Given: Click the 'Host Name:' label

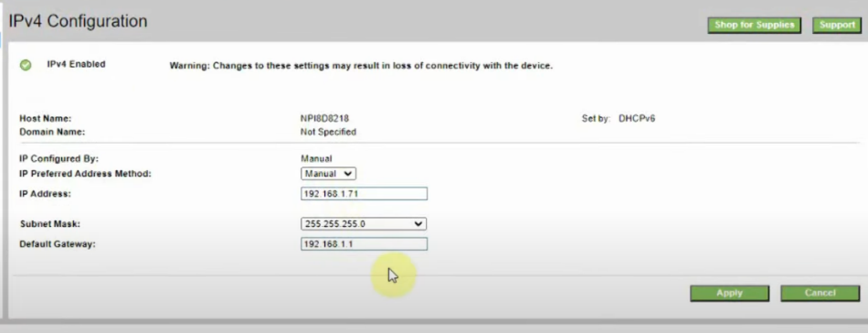Looking at the screenshot, I should tap(46, 119).
